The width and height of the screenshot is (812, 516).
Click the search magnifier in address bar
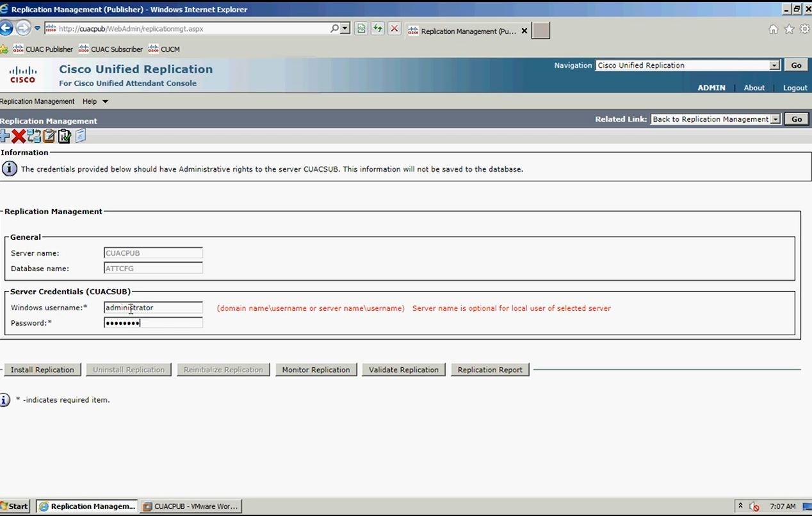click(334, 29)
